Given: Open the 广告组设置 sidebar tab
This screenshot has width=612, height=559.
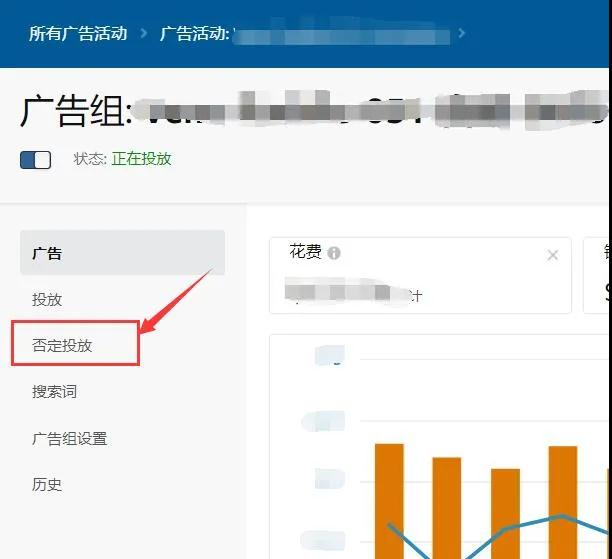Looking at the screenshot, I should pos(69,438).
